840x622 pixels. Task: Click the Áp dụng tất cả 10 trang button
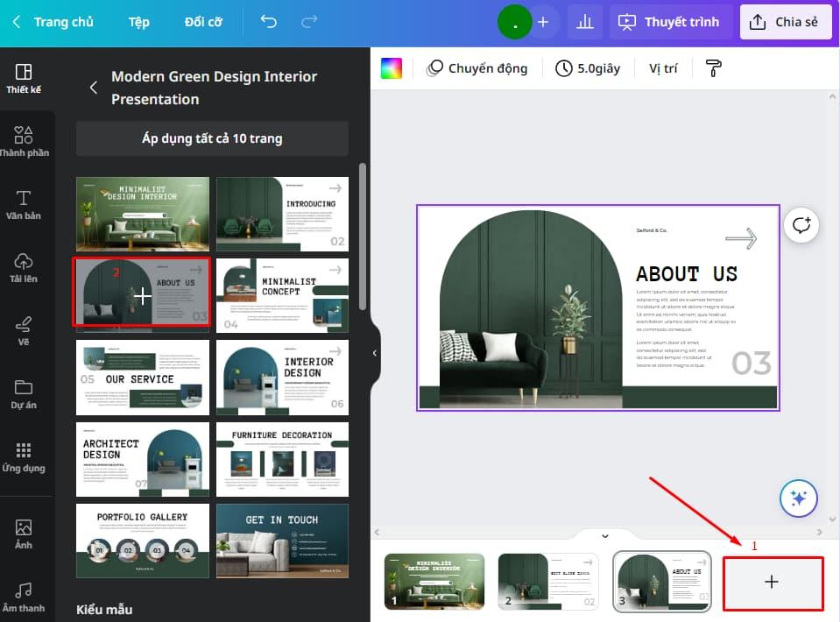click(212, 138)
